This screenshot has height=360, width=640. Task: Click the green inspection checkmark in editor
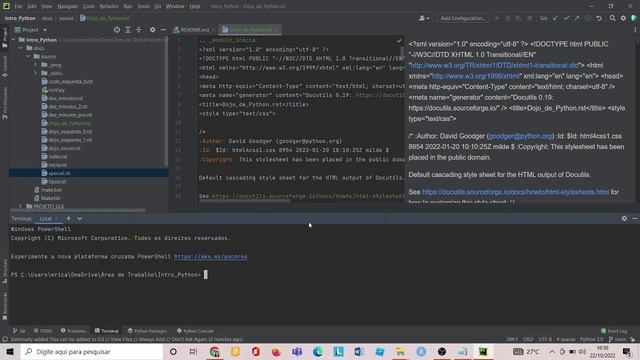click(399, 41)
